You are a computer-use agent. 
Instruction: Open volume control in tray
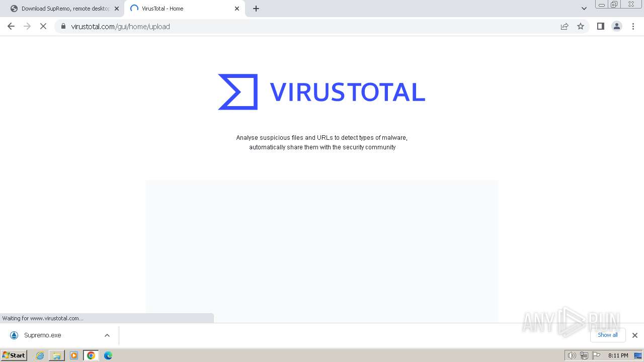pyautogui.click(x=572, y=355)
